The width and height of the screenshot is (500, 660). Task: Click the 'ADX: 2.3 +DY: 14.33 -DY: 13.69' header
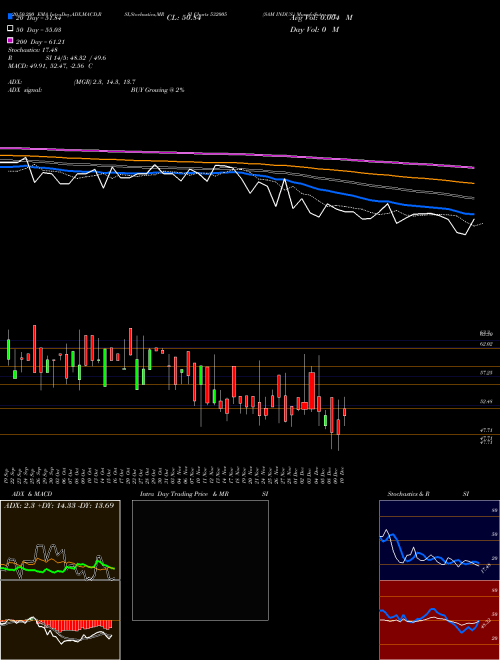pos(59,505)
